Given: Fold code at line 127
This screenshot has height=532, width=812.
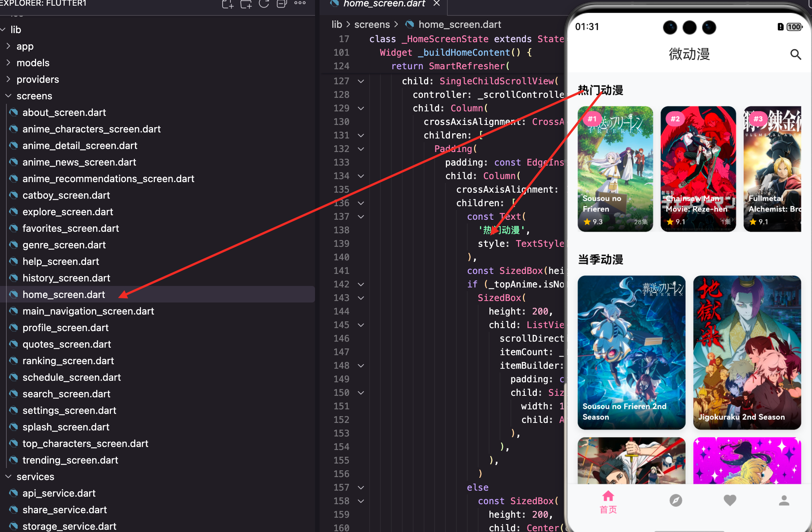Looking at the screenshot, I should (x=361, y=81).
